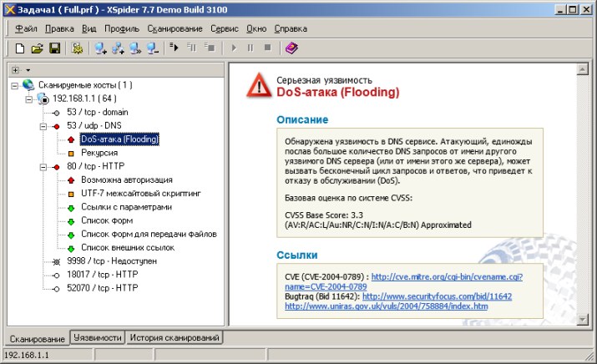Open the uniras.gov.uk vulnerability link
The width and height of the screenshot is (597, 364).
pyautogui.click(x=386, y=306)
